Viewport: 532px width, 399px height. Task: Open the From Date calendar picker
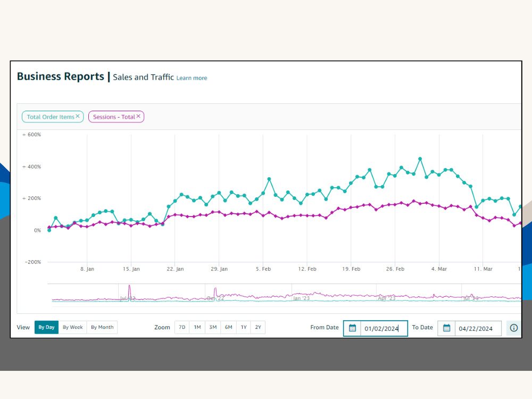(352, 328)
